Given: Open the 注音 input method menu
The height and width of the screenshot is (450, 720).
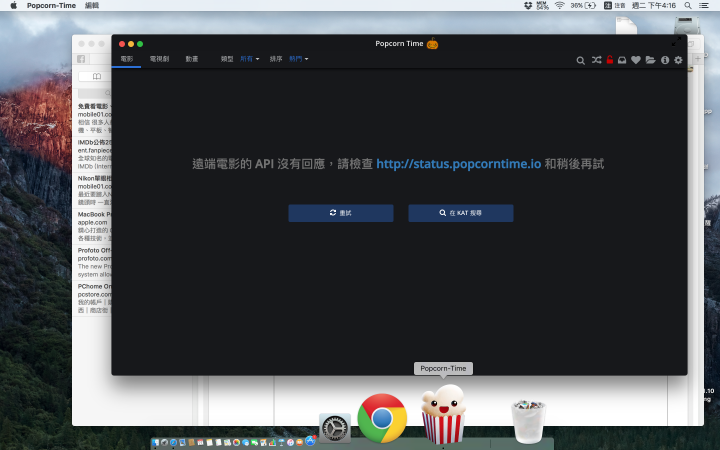Looking at the screenshot, I should [614, 6].
